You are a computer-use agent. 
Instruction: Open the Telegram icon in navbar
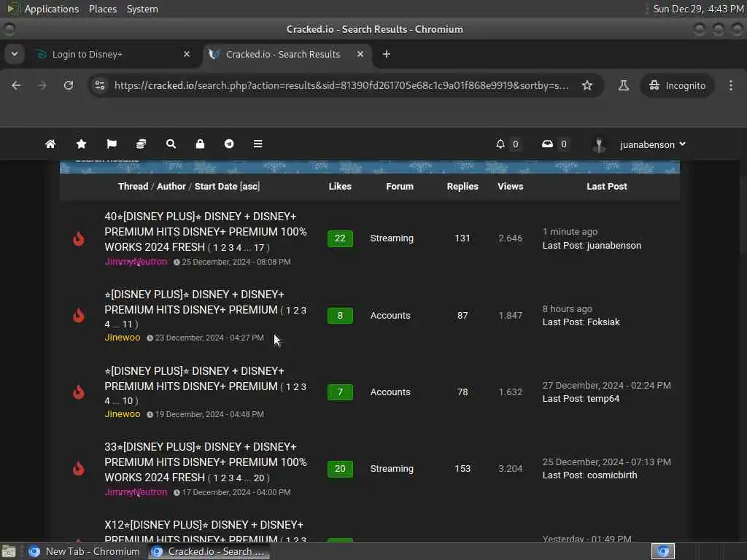pyautogui.click(x=229, y=144)
